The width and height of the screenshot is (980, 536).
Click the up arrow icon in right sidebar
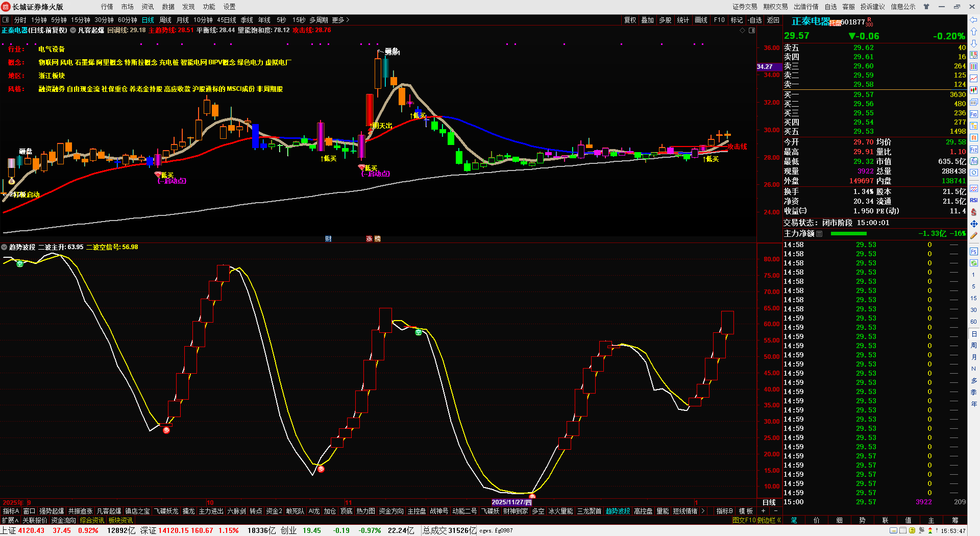click(974, 32)
